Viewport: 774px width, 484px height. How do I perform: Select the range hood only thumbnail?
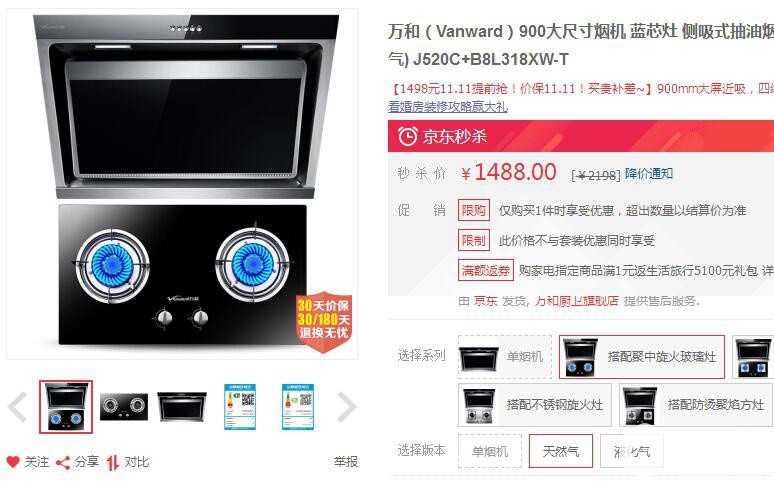[x=182, y=407]
